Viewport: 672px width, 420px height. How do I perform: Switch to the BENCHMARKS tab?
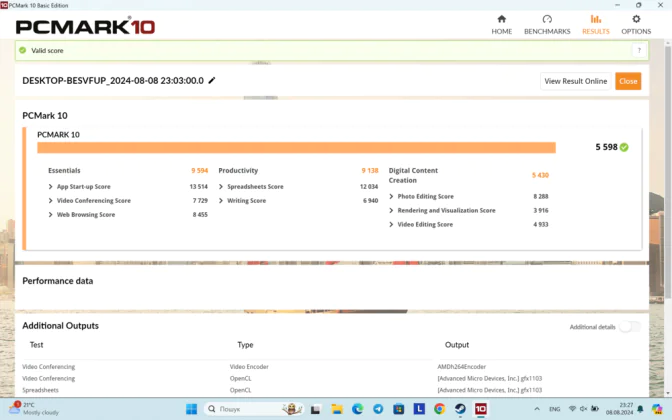547,25
